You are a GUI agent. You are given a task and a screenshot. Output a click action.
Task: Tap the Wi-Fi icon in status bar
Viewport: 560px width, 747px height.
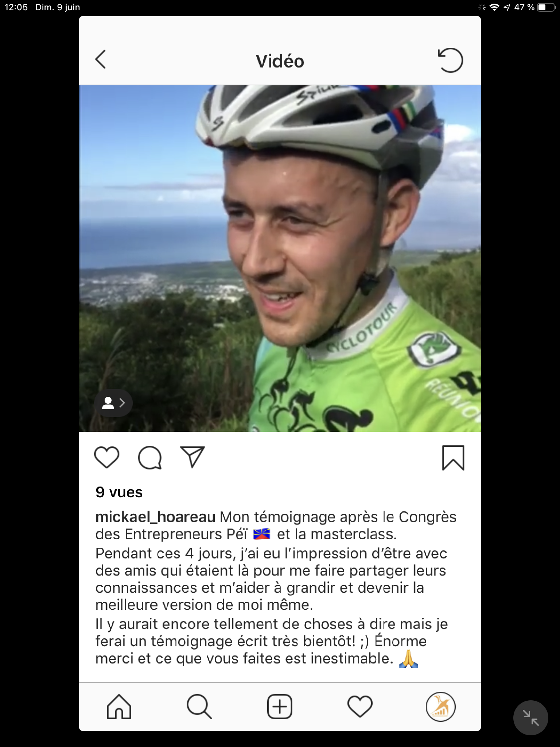(x=494, y=7)
